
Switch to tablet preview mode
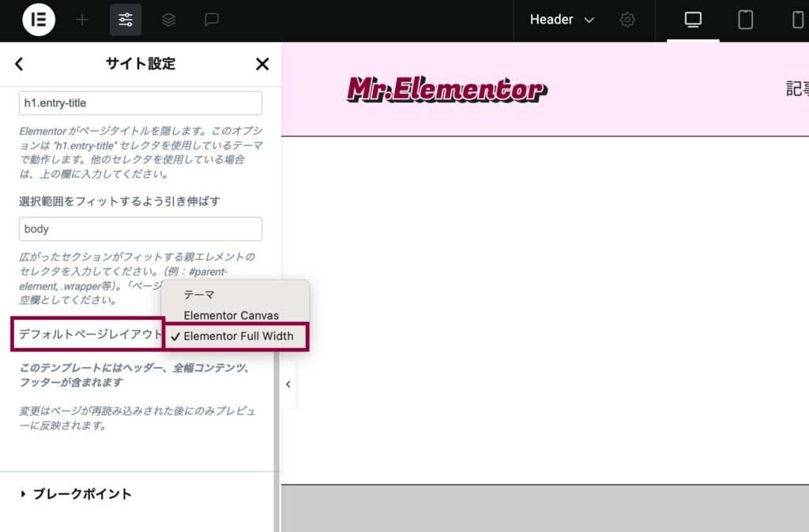pyautogui.click(x=746, y=20)
